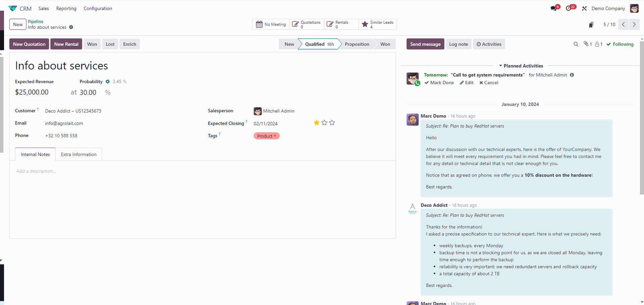Click the probability gear icon

click(108, 82)
